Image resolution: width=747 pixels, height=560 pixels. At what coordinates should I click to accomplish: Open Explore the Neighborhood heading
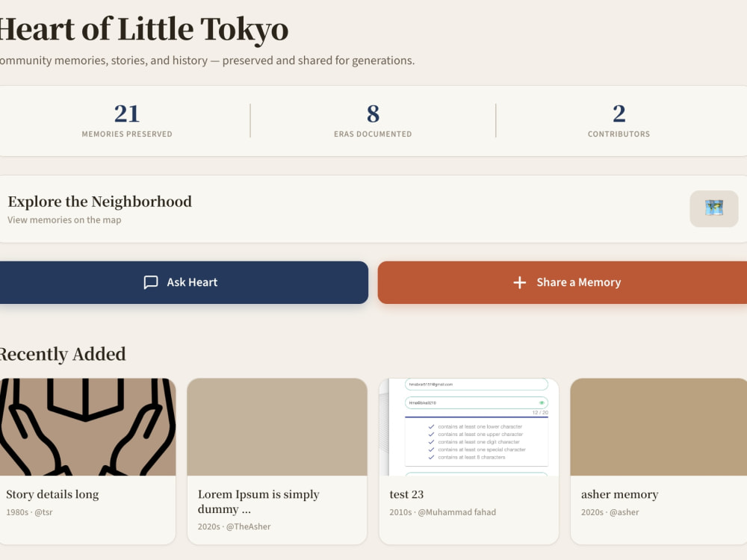point(99,202)
